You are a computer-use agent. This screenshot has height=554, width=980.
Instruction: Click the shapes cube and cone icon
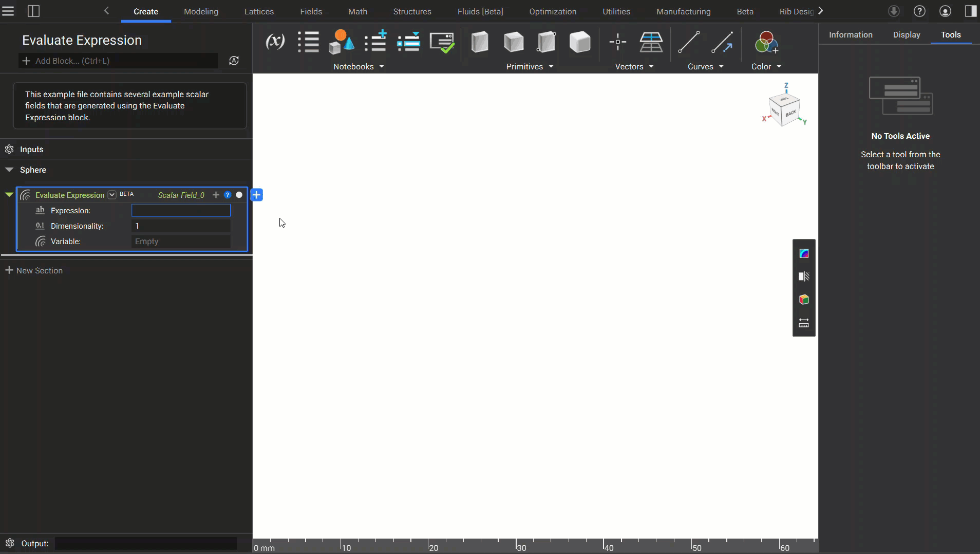click(342, 42)
